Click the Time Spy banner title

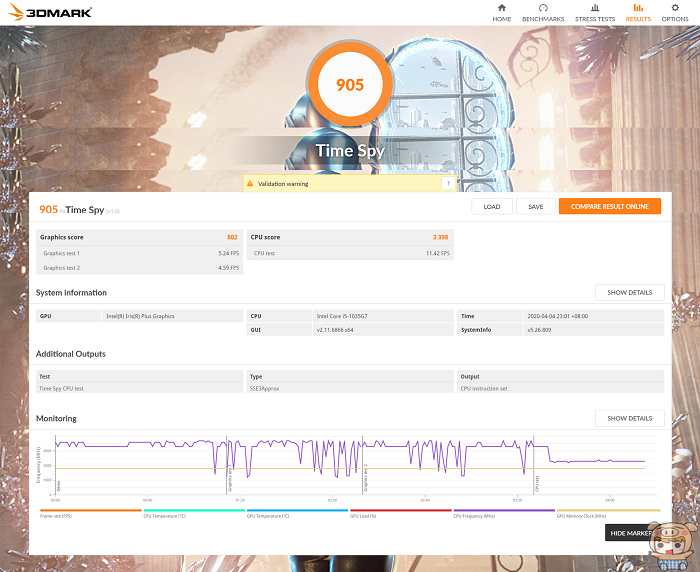350,151
